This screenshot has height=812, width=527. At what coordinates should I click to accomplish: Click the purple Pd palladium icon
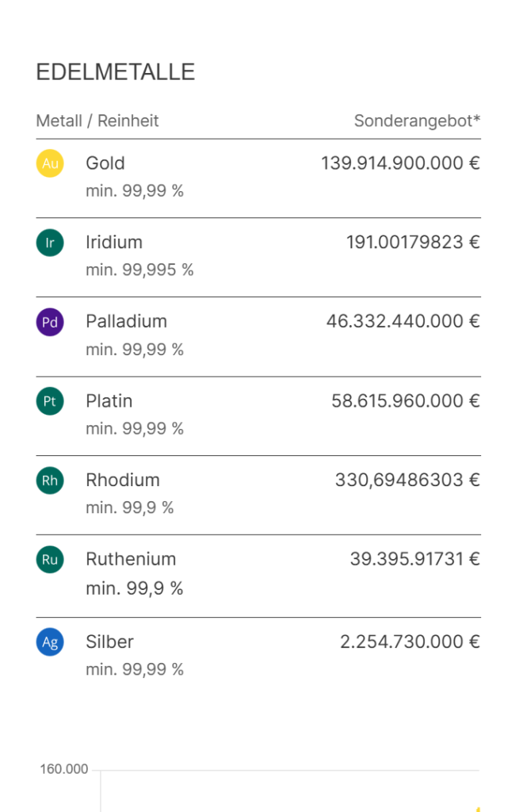[50, 322]
